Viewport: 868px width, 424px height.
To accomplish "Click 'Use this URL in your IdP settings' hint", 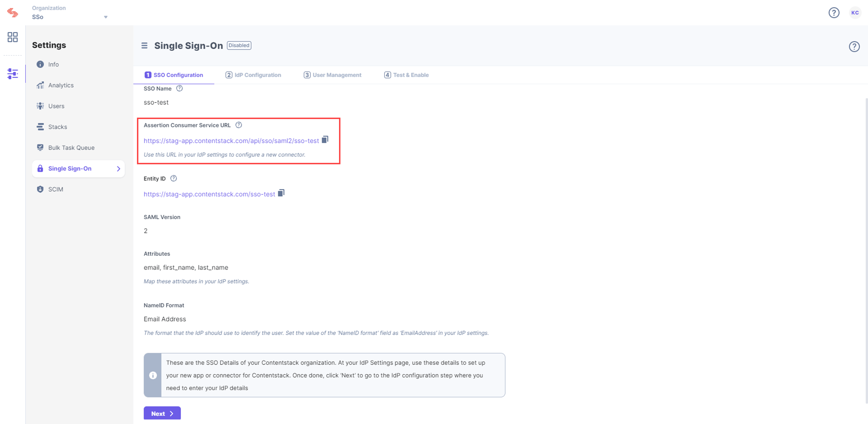I will coord(224,155).
